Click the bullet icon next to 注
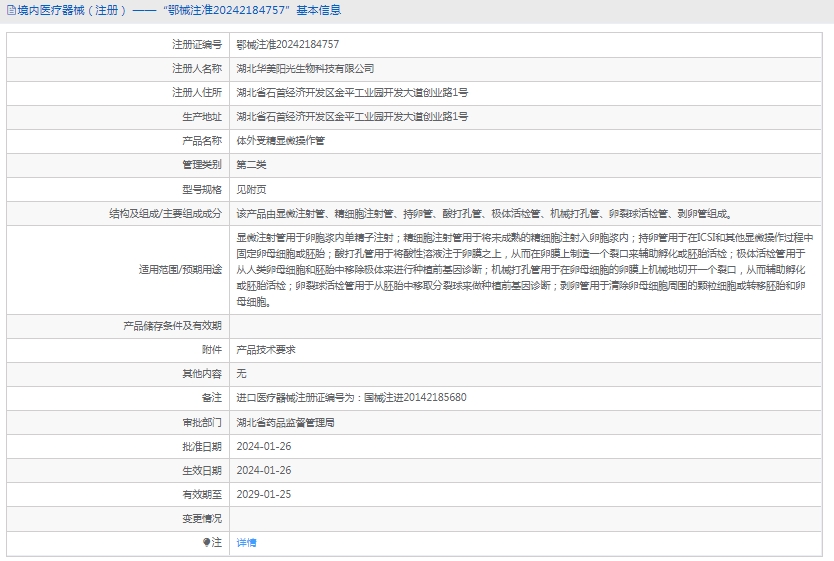Image resolution: width=834 pixels, height=561 pixels. tap(206, 542)
